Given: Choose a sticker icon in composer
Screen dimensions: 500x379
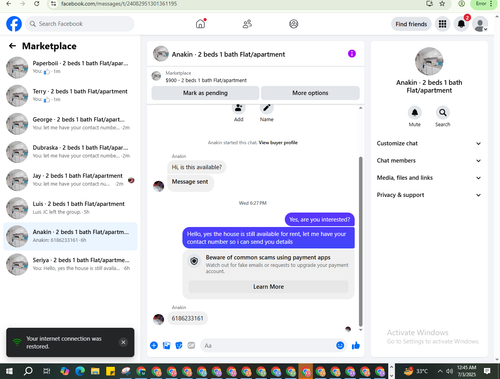Looking at the screenshot, I should coord(179,345).
